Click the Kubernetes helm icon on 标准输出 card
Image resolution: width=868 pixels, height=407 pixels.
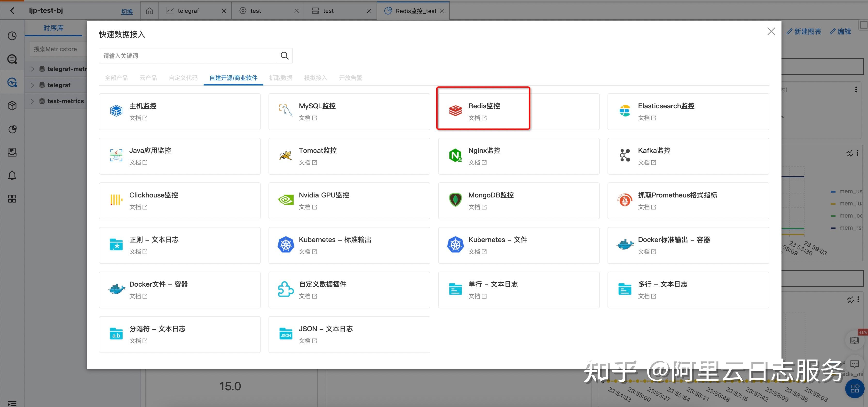click(x=285, y=244)
